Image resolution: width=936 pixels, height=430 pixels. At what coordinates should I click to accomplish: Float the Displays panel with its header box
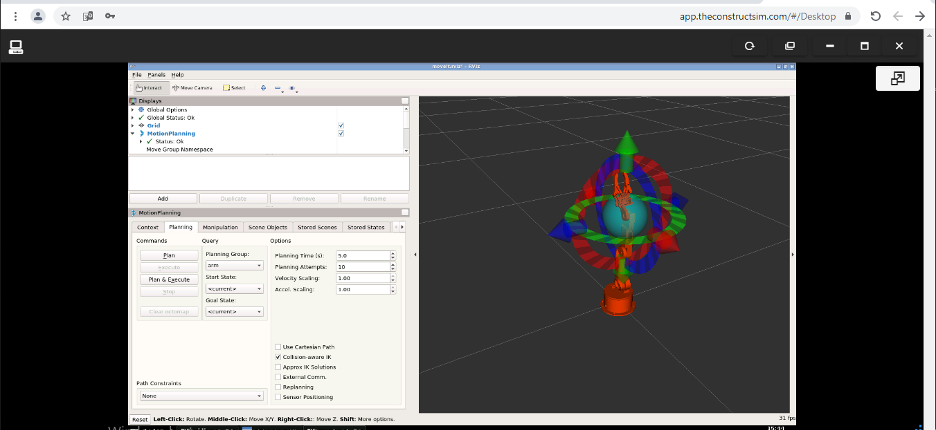coord(405,101)
